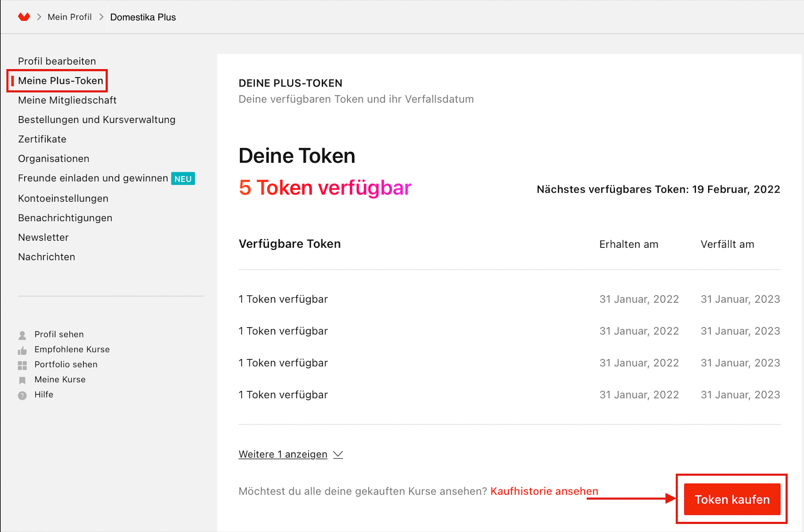Click Domestika Plus breadcrumb
This screenshot has width=804, height=532.
(143, 17)
